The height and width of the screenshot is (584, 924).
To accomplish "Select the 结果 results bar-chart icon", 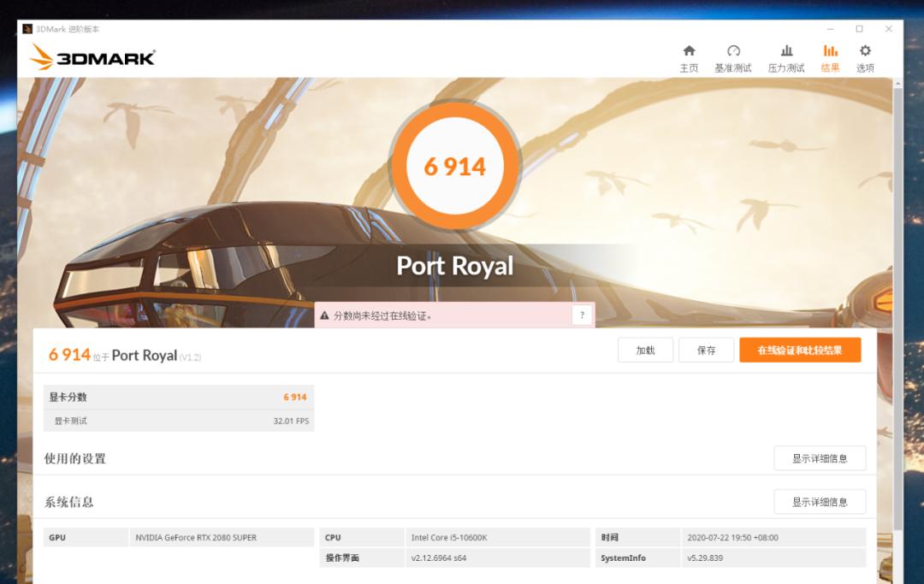I will tap(830, 50).
